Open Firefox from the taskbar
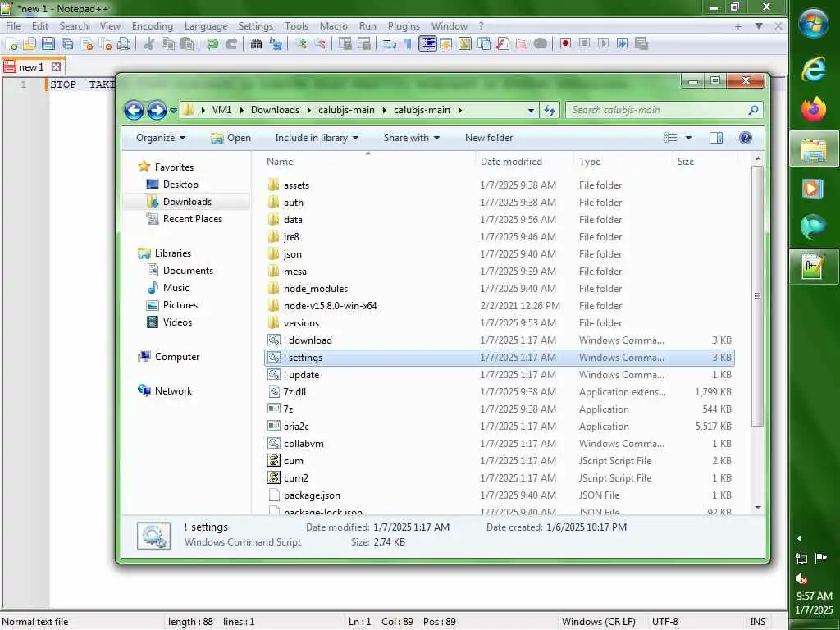 (813, 109)
